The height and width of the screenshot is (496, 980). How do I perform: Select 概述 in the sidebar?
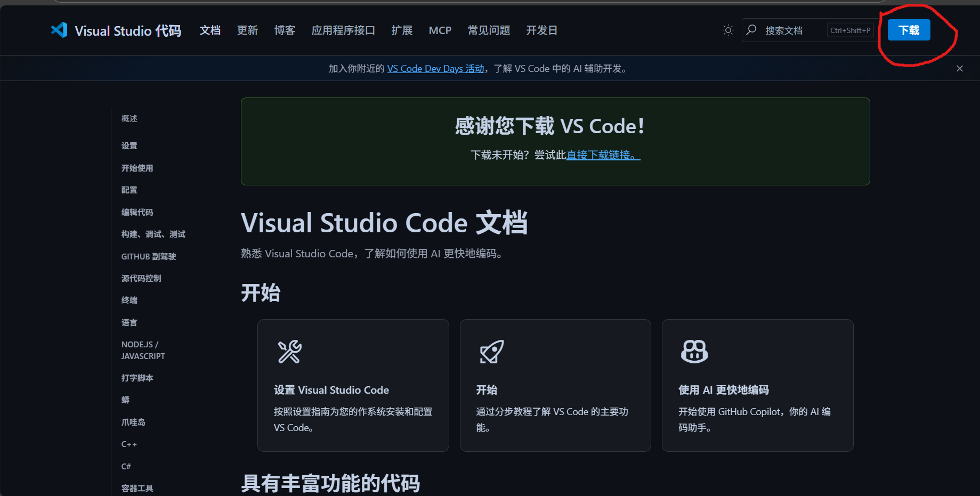[x=129, y=118]
